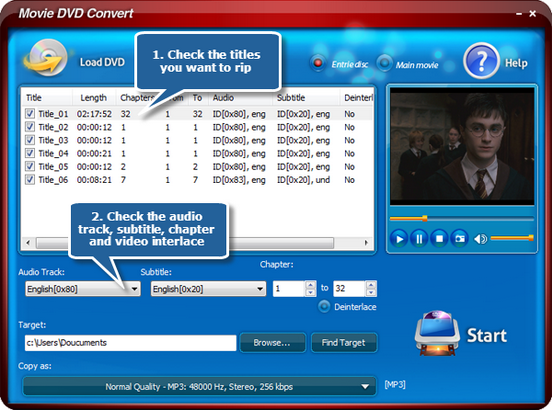Click the Start convert icon
Viewport: 552px width, 410px height.
point(437,333)
